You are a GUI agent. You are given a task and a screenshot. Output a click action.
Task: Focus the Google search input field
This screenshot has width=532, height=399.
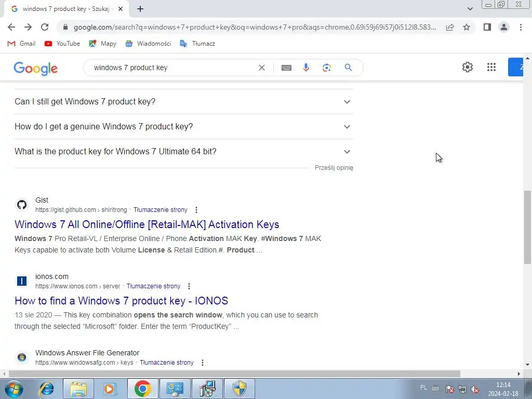(x=173, y=68)
